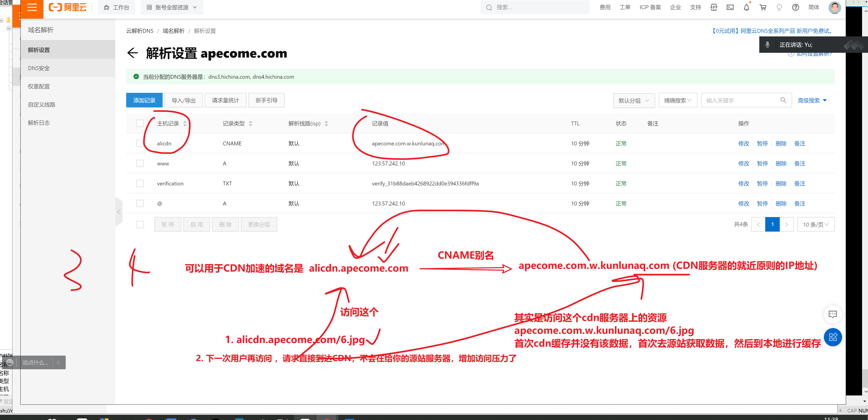Open the user avatar menu
The height and width of the screenshot is (420, 868).
(834, 8)
